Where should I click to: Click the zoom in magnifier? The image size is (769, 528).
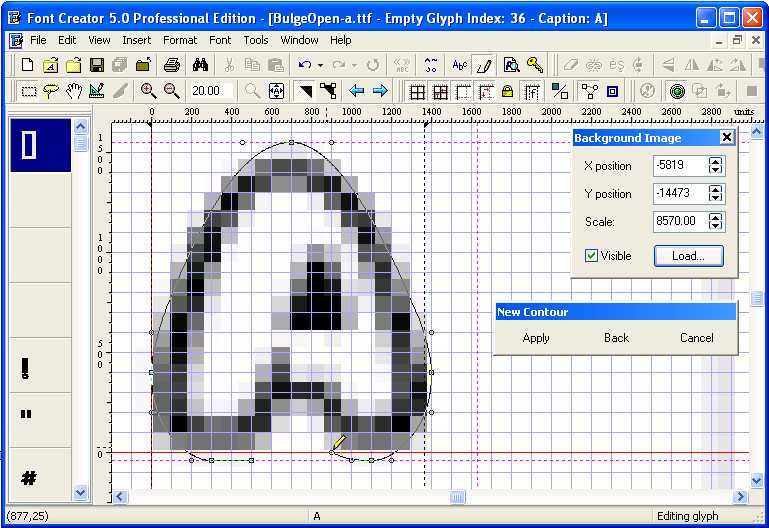click(x=148, y=91)
